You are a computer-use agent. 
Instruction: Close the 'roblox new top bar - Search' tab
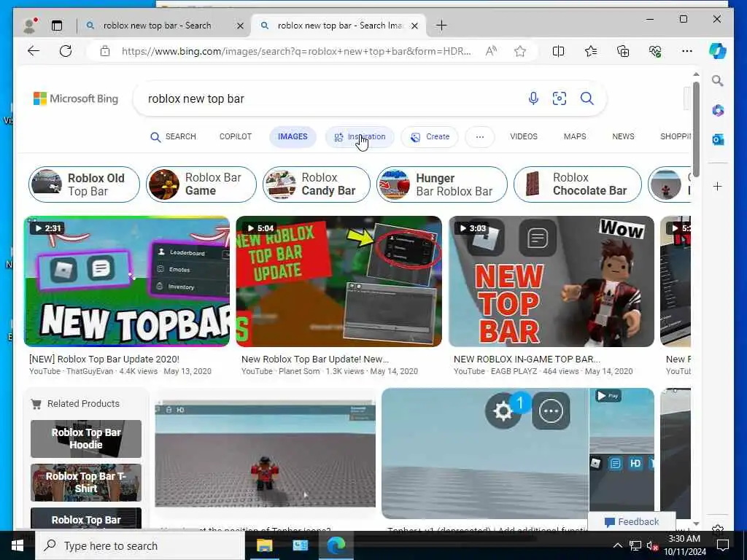[240, 26]
